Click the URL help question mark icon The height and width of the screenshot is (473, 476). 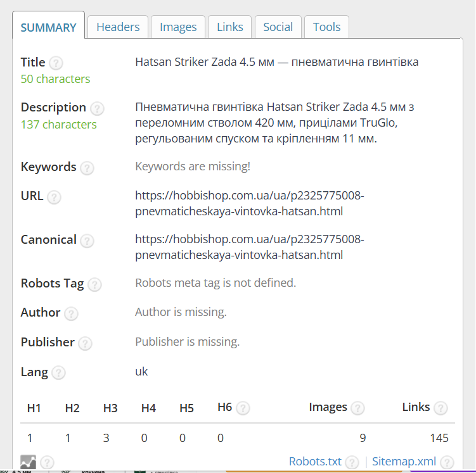pos(54,197)
